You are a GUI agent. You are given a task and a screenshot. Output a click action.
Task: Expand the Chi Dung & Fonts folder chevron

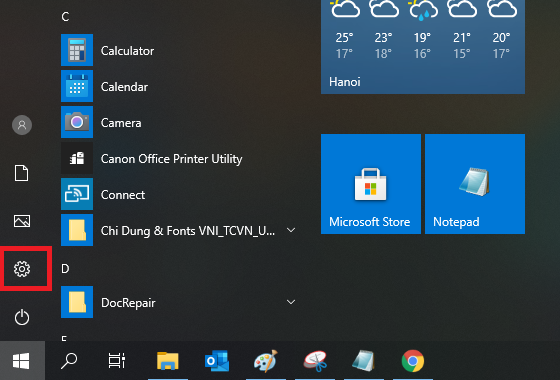click(291, 230)
